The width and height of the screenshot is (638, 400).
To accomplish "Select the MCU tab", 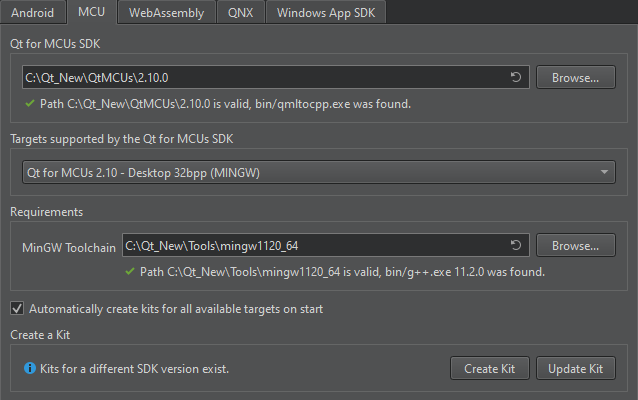I will (93, 13).
